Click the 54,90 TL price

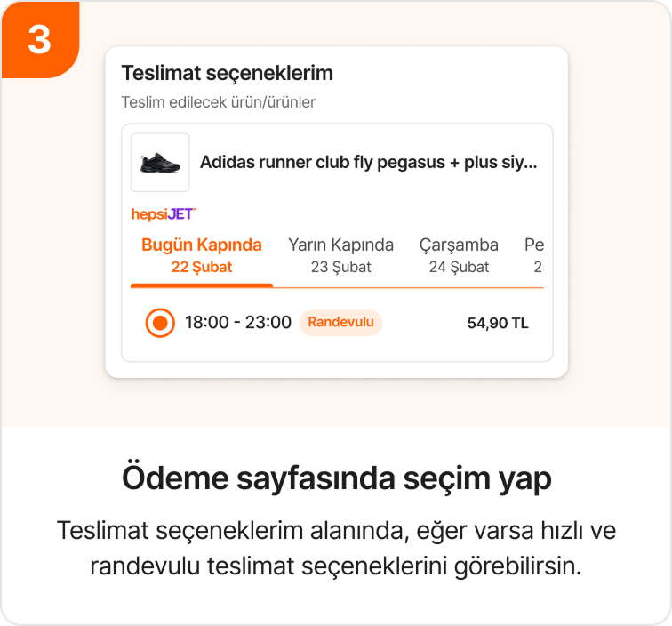coord(498,323)
